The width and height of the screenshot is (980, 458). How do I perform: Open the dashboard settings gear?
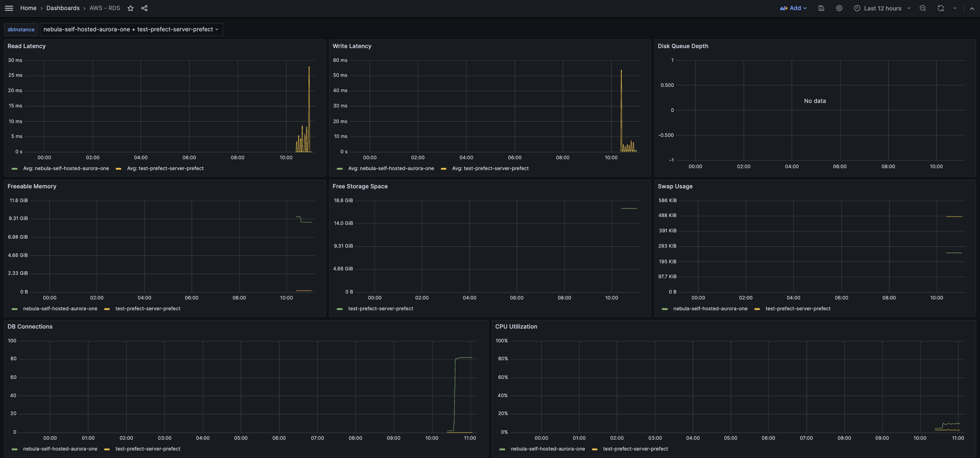coord(839,8)
